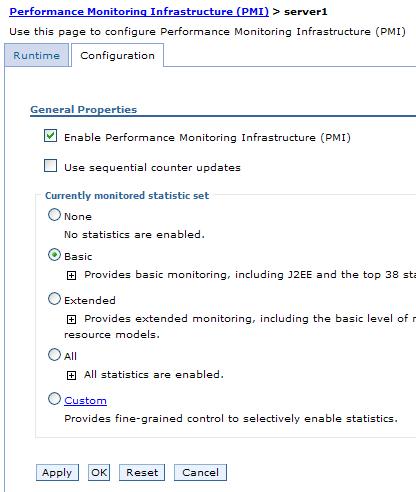Click the Apply button
The width and height of the screenshot is (416, 492).
[x=57, y=472]
